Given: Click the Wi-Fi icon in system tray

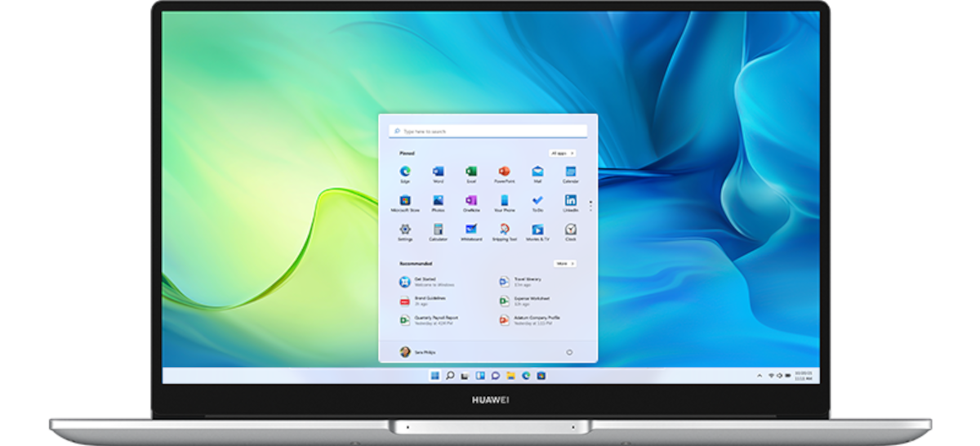Looking at the screenshot, I should (x=771, y=376).
